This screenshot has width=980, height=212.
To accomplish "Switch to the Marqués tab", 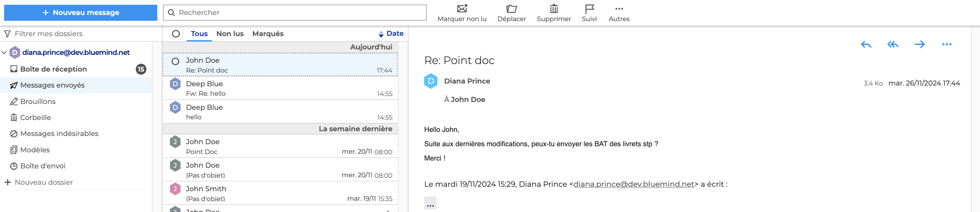I will point(268,33).
